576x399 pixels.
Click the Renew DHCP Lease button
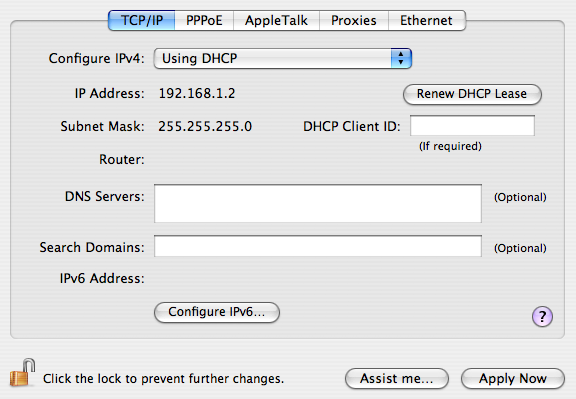pyautogui.click(x=472, y=94)
